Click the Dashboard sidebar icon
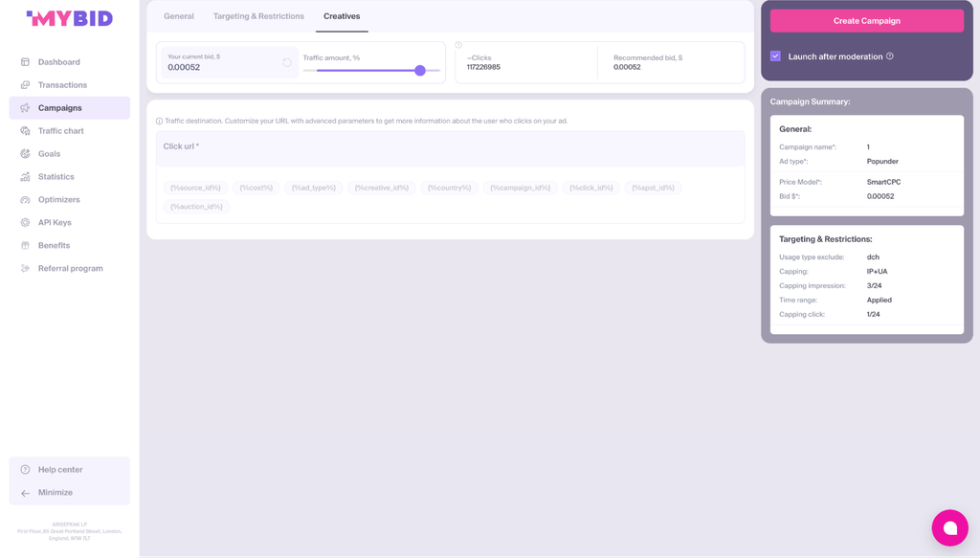 25,62
